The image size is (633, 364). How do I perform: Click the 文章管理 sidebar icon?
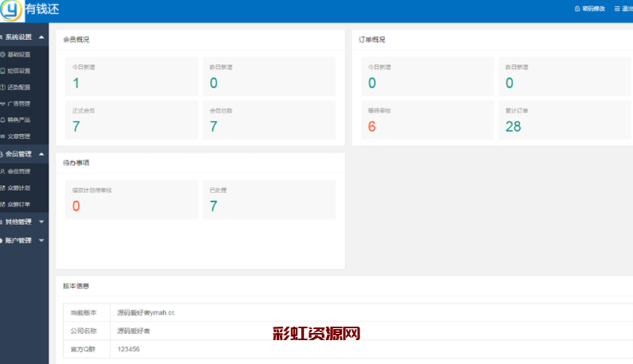pyautogui.click(x=3, y=136)
